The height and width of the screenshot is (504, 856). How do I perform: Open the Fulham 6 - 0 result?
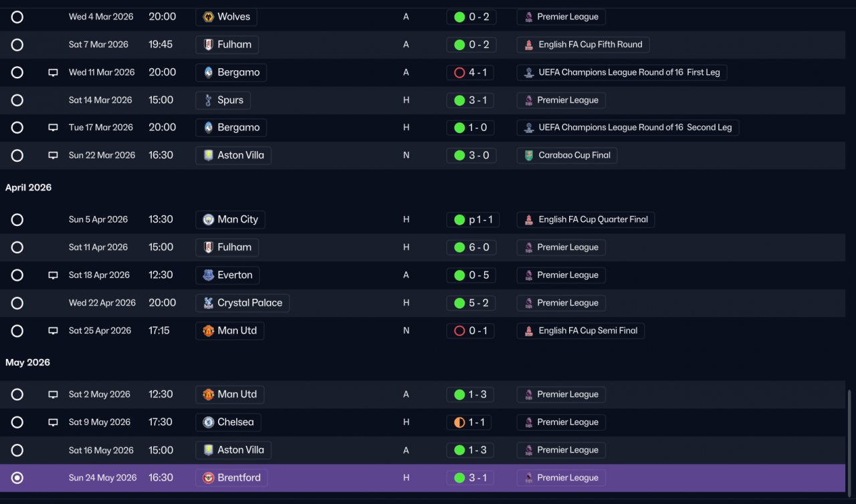(x=471, y=247)
